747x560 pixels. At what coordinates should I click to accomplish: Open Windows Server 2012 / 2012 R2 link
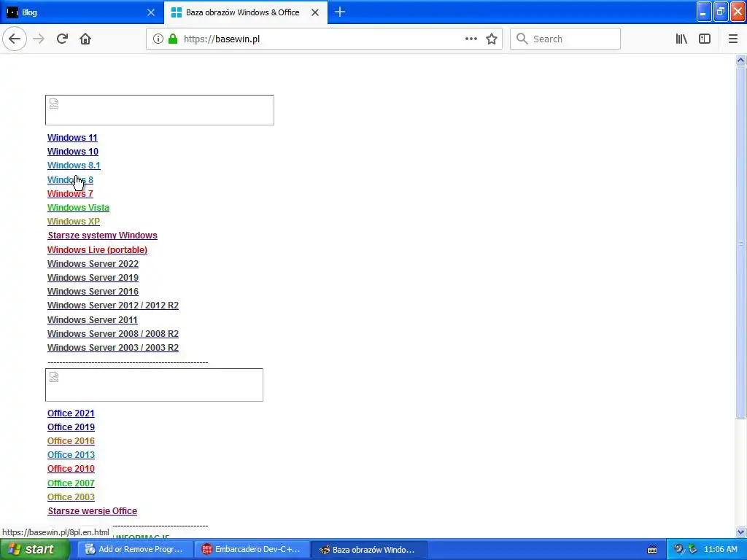(113, 306)
